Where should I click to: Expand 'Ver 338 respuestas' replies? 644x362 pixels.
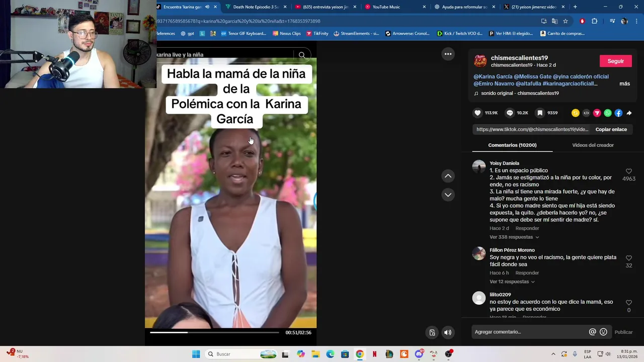point(514,237)
